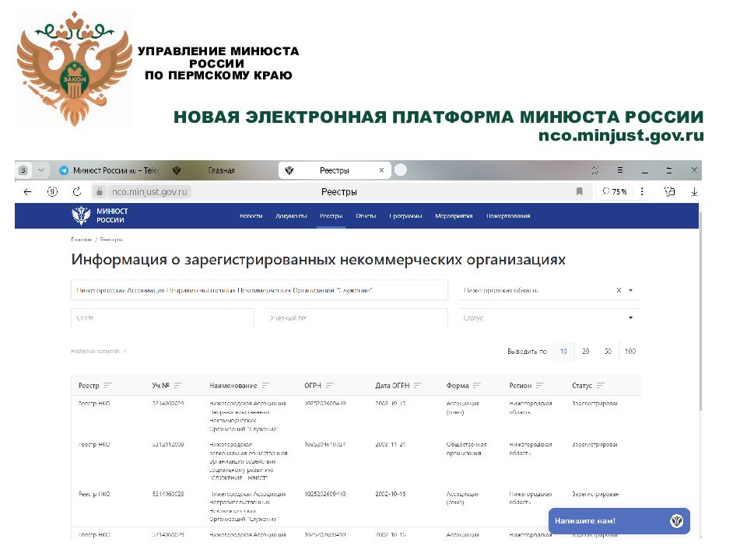Switch to the Минюст России Telegram tab
The height and width of the screenshot is (560, 747).
pos(110,170)
